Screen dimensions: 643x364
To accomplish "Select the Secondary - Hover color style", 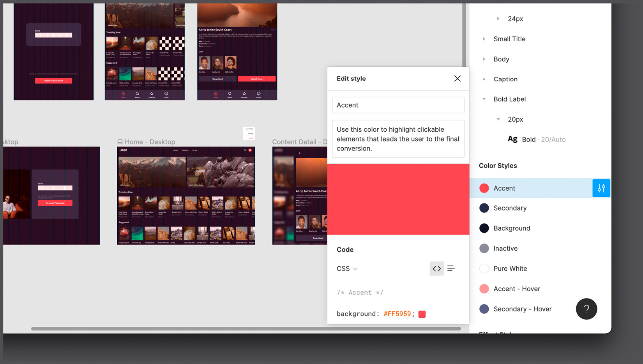I will 522,309.
